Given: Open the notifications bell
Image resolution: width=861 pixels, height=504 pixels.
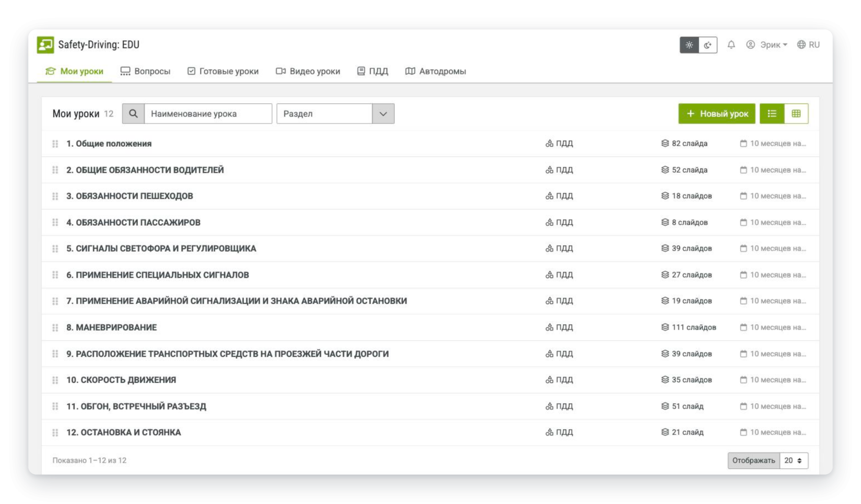Looking at the screenshot, I should tap(731, 45).
